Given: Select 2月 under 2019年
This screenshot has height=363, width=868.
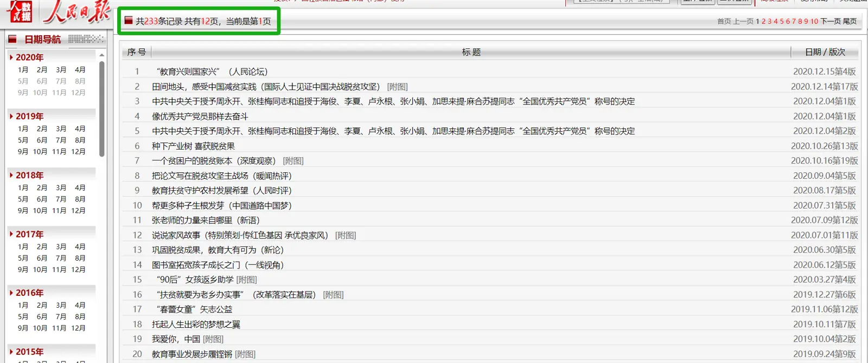Looking at the screenshot, I should [x=42, y=129].
